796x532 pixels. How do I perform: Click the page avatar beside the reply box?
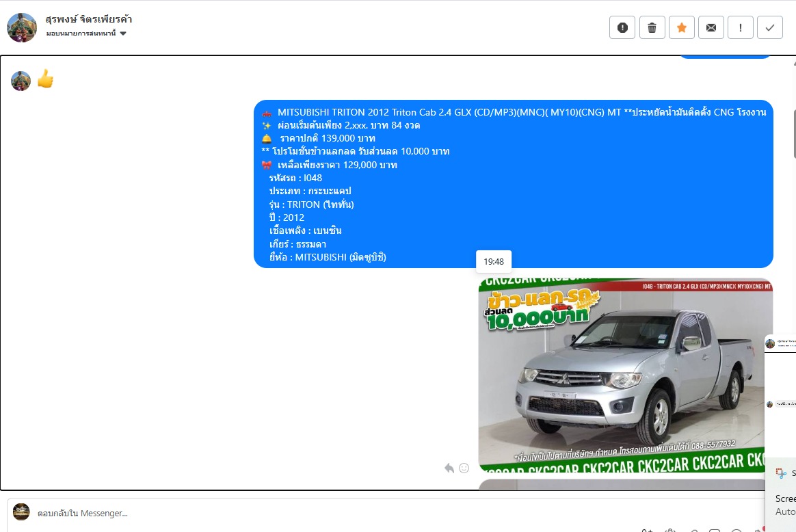pos(21,511)
